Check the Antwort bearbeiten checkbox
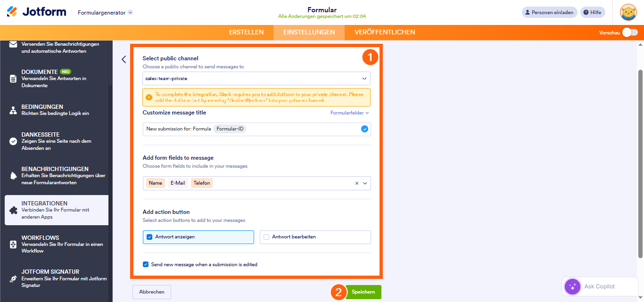The width and height of the screenshot is (644, 302). point(266,237)
